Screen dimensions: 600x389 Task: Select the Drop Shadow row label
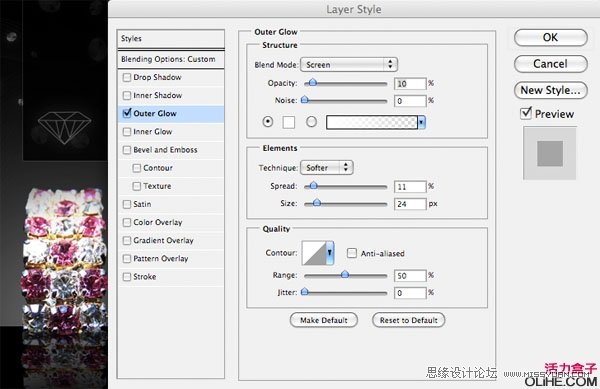point(157,77)
